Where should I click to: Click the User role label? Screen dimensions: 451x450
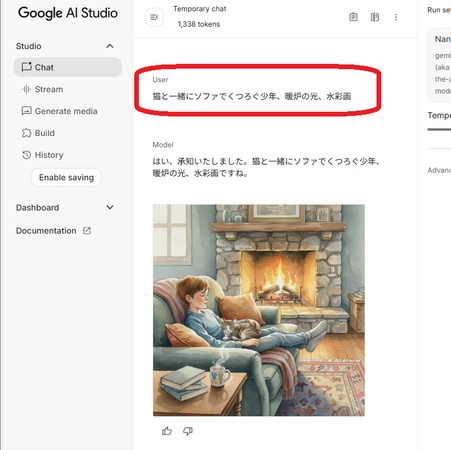click(x=160, y=80)
